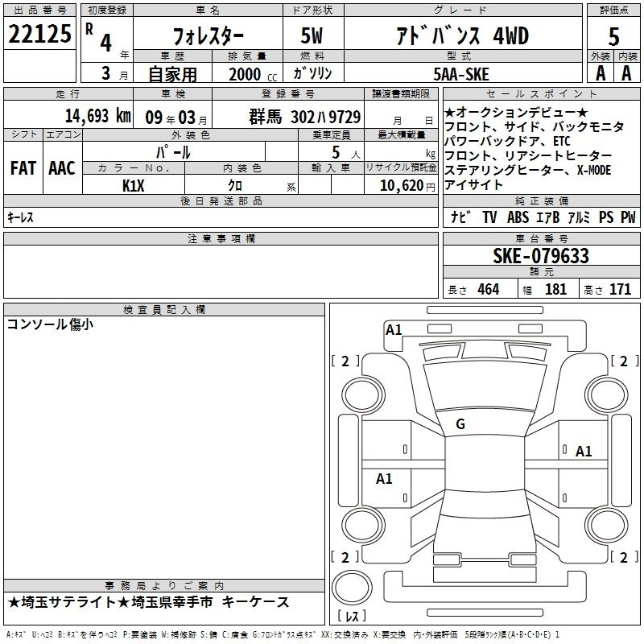The image size is (644, 644).
Task: Select the ナビ equipment indicator
Action: [x=460, y=217]
